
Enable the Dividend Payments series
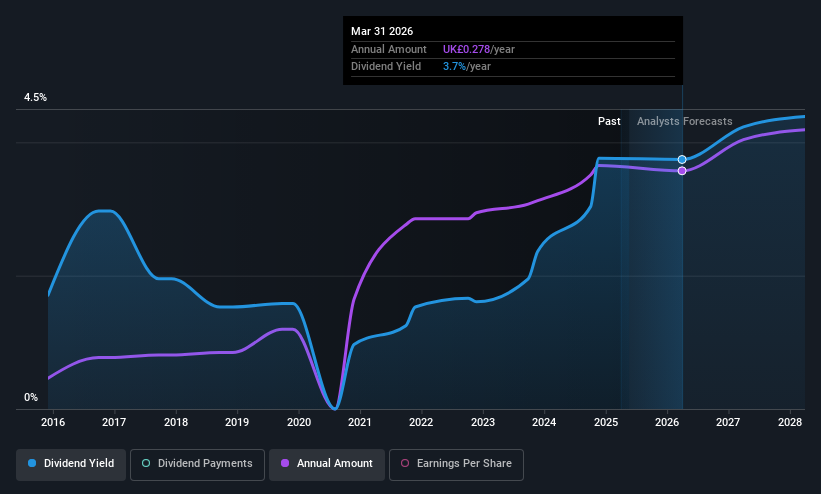coord(197,464)
